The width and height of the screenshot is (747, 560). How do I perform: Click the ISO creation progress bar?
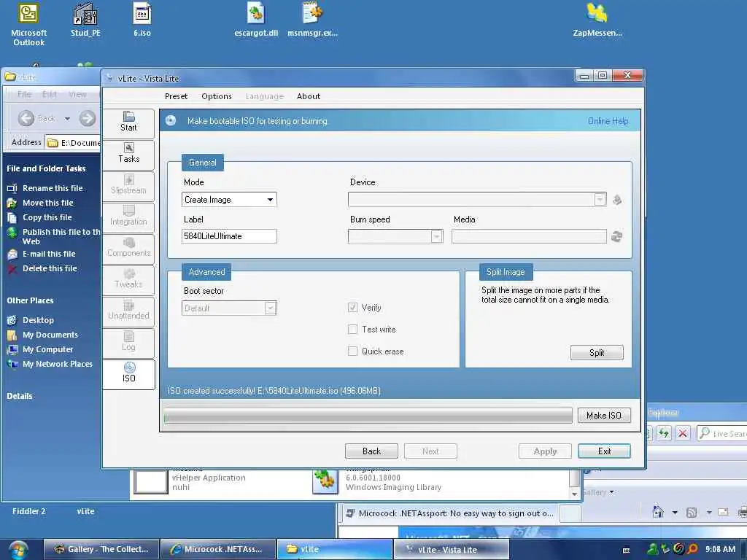[368, 415]
